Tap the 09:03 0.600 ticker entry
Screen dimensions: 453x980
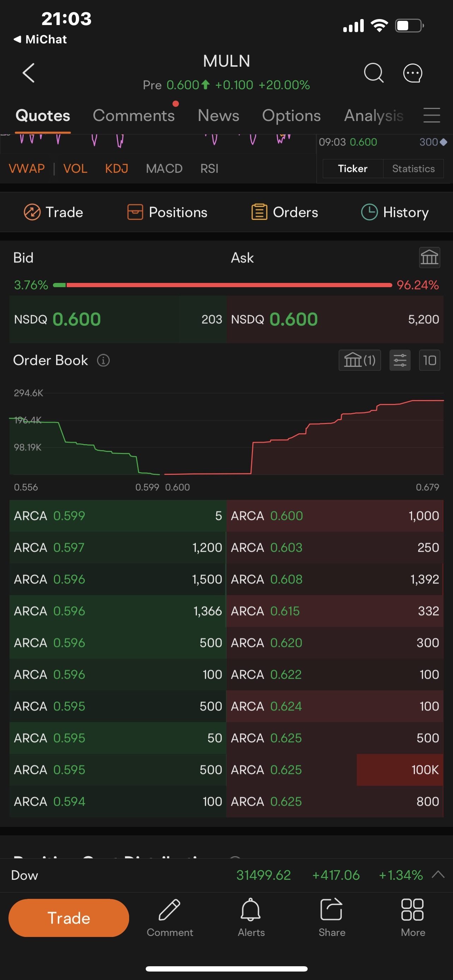coord(383,142)
